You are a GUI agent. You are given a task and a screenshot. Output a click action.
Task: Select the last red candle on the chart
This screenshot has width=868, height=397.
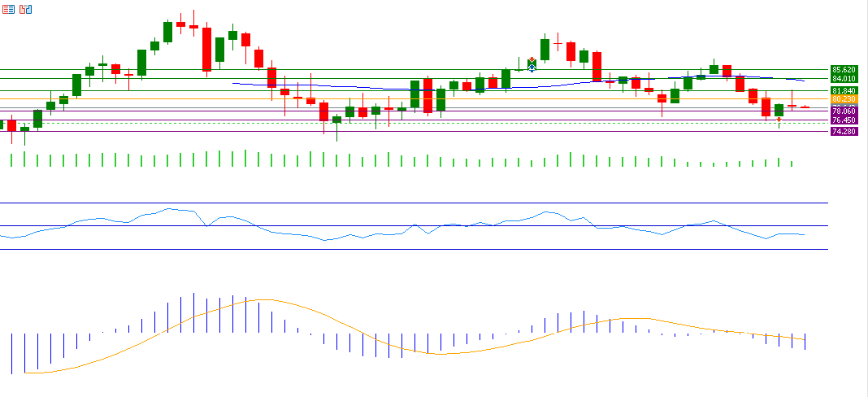tap(805, 107)
